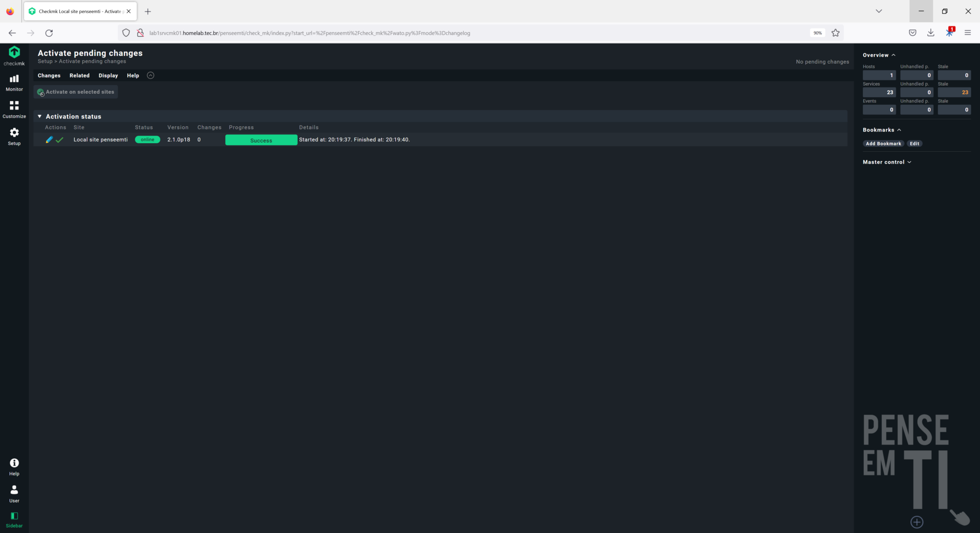Collapse the Overview panel chevron
The width and height of the screenshot is (980, 533).
(894, 55)
